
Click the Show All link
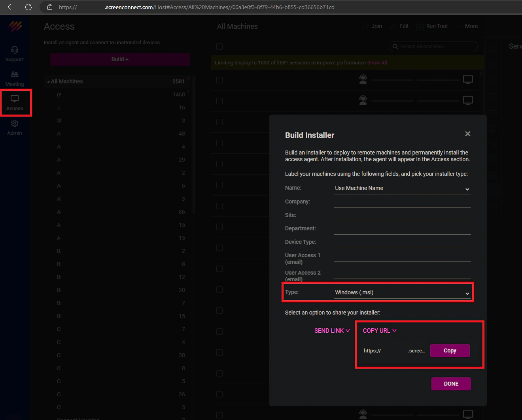(377, 63)
